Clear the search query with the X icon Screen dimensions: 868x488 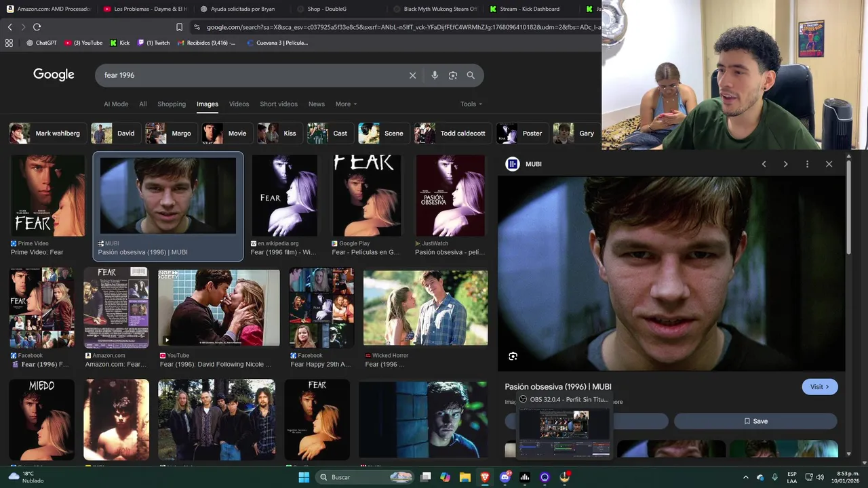point(412,75)
